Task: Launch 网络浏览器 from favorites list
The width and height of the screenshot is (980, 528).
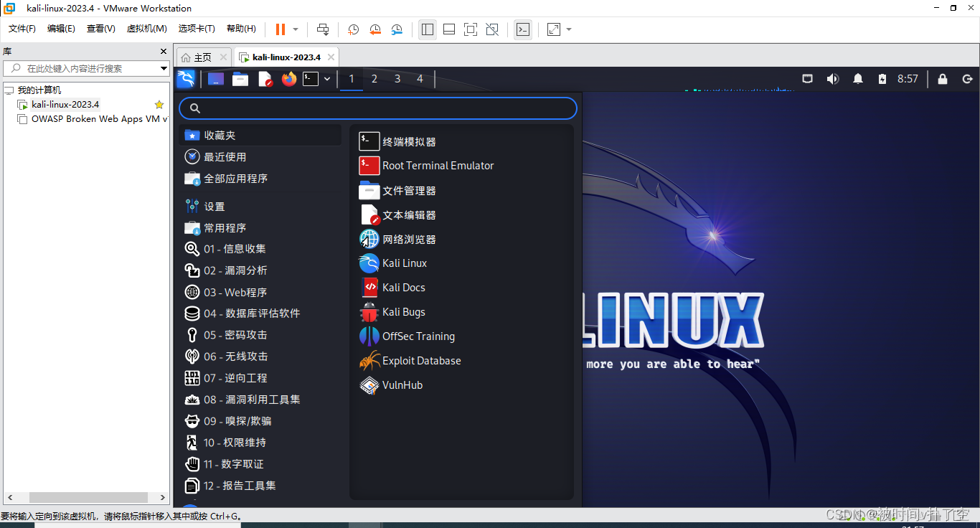Action: [461, 240]
